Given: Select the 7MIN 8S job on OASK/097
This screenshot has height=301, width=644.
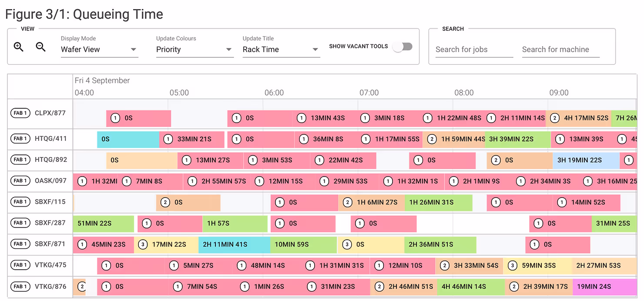Looking at the screenshot, I should (x=151, y=181).
